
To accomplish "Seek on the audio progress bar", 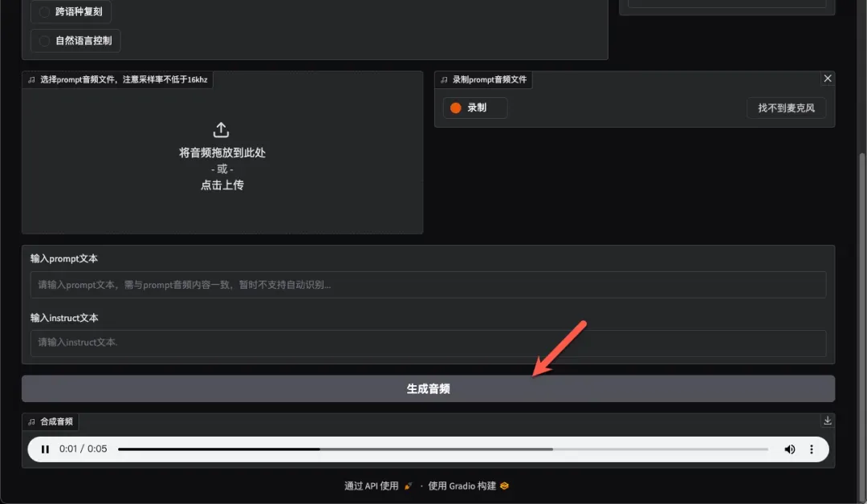I will tap(442, 449).
